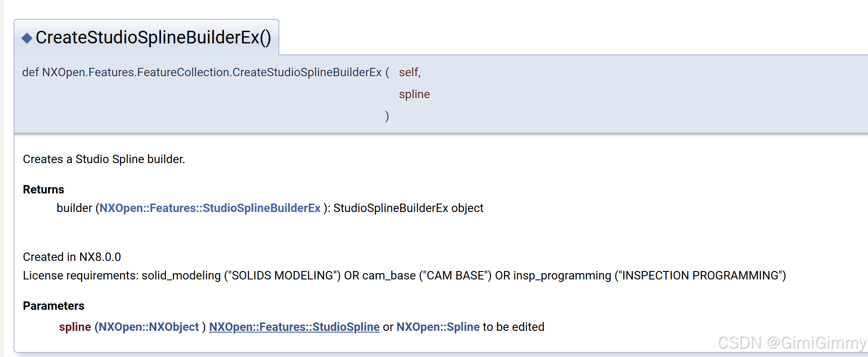Click 'Creates a Studio Spline builder.' description

pos(104,159)
